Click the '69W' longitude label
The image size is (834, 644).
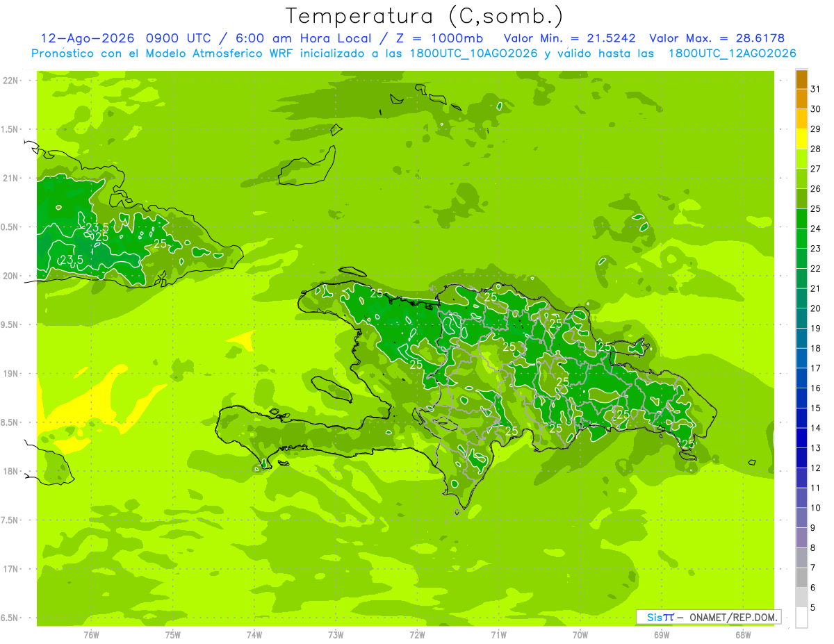662,634
